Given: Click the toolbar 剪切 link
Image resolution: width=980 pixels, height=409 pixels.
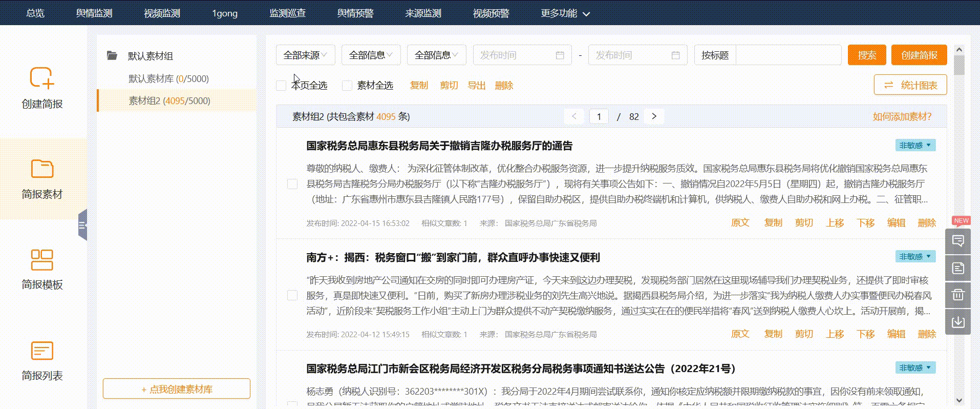Looking at the screenshot, I should [449, 86].
